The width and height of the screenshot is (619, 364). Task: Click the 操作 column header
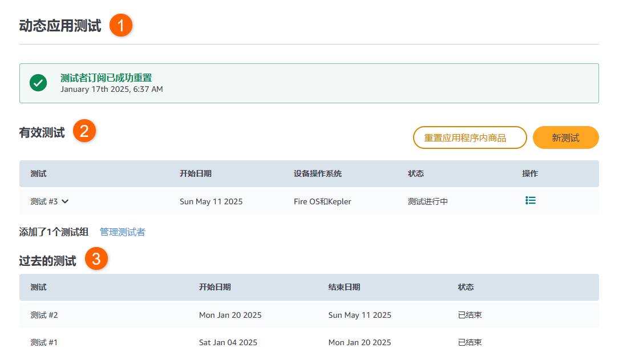click(x=529, y=173)
